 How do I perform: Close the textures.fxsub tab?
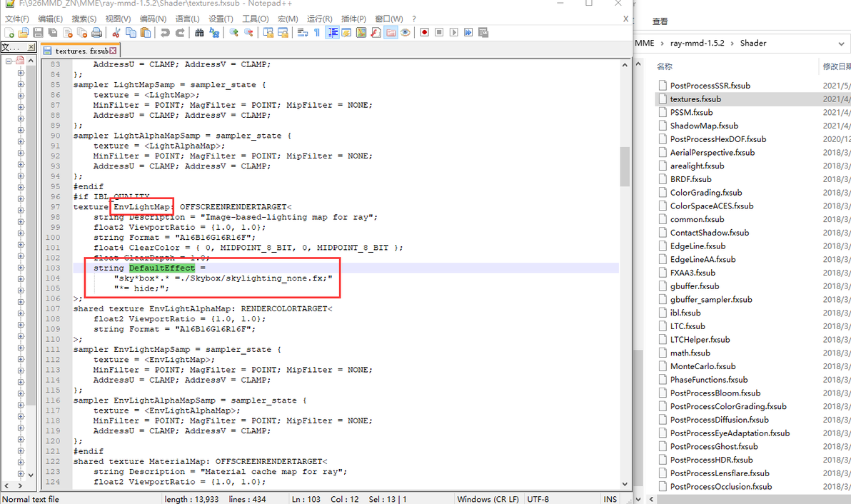113,51
